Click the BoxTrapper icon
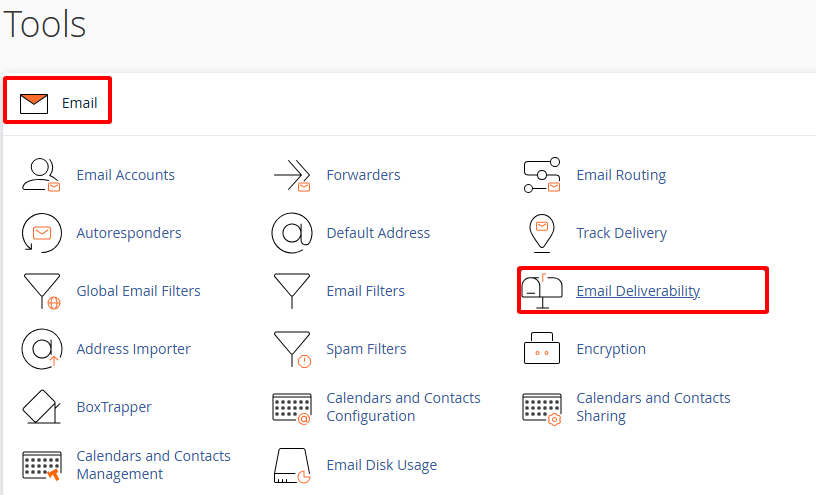Viewport: 816px width, 495px height. pyautogui.click(x=42, y=407)
